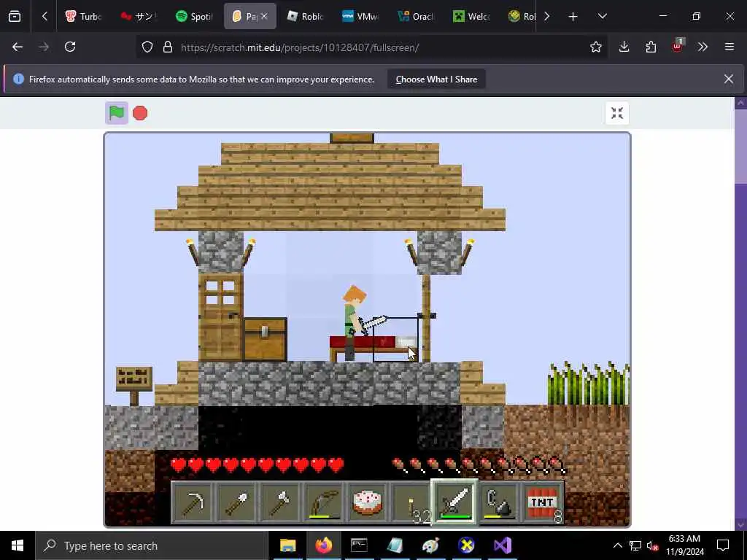The width and height of the screenshot is (747, 560).
Task: Select the iron sword hotbar slot
Action: click(454, 502)
